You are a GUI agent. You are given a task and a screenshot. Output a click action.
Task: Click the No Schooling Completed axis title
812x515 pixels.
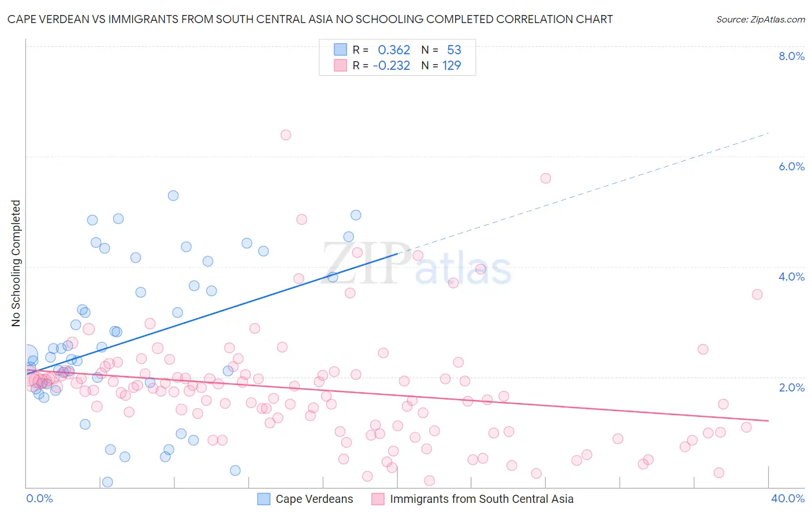click(16, 263)
